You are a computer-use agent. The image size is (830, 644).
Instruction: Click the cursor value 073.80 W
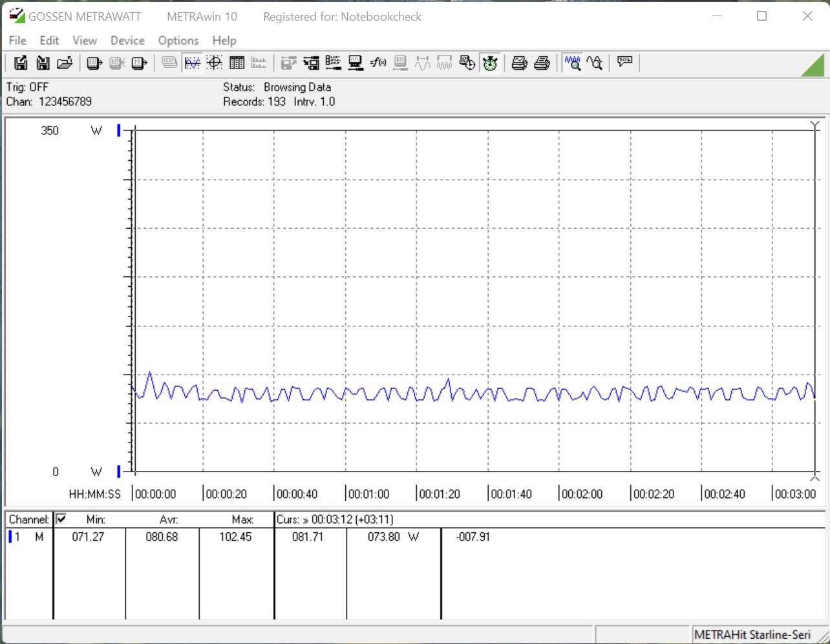click(393, 537)
